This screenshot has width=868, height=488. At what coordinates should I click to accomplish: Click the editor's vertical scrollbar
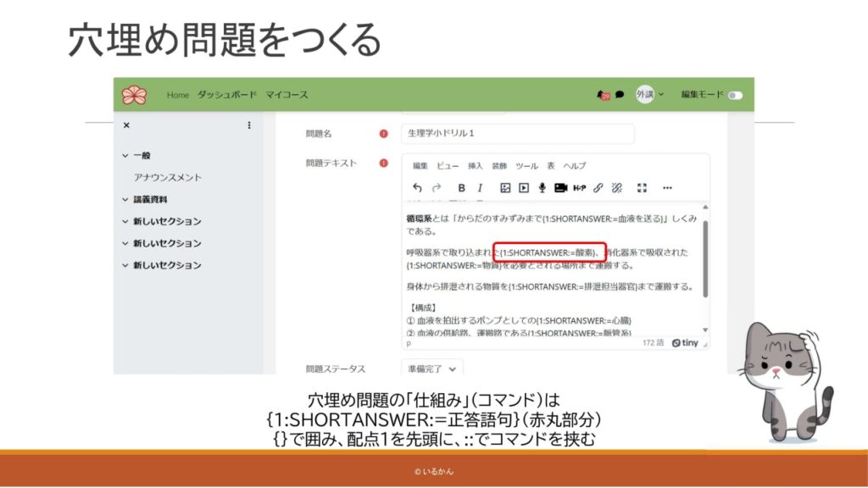705,254
